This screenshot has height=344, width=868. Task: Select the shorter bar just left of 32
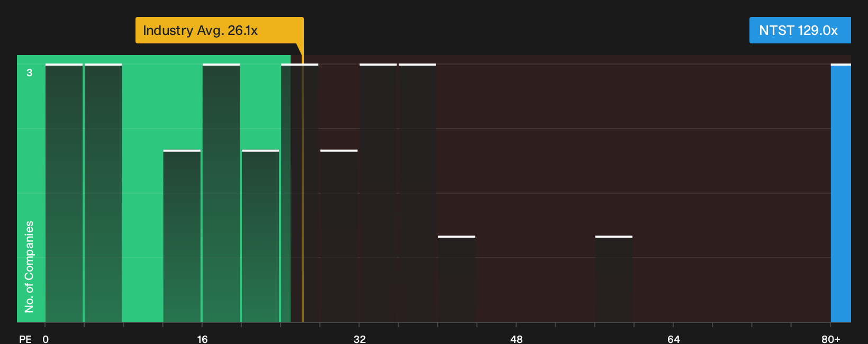point(339,236)
